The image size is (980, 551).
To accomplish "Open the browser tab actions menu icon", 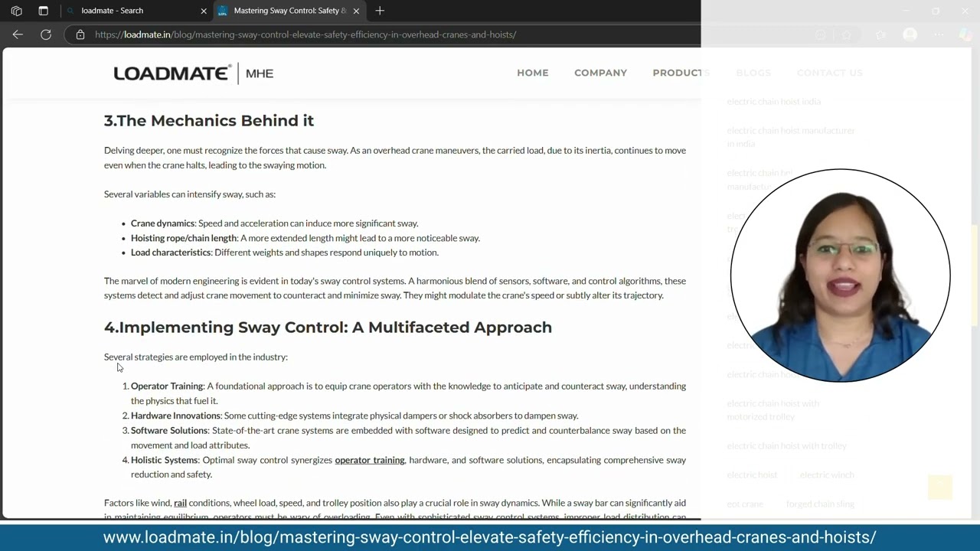I will 17,11.
